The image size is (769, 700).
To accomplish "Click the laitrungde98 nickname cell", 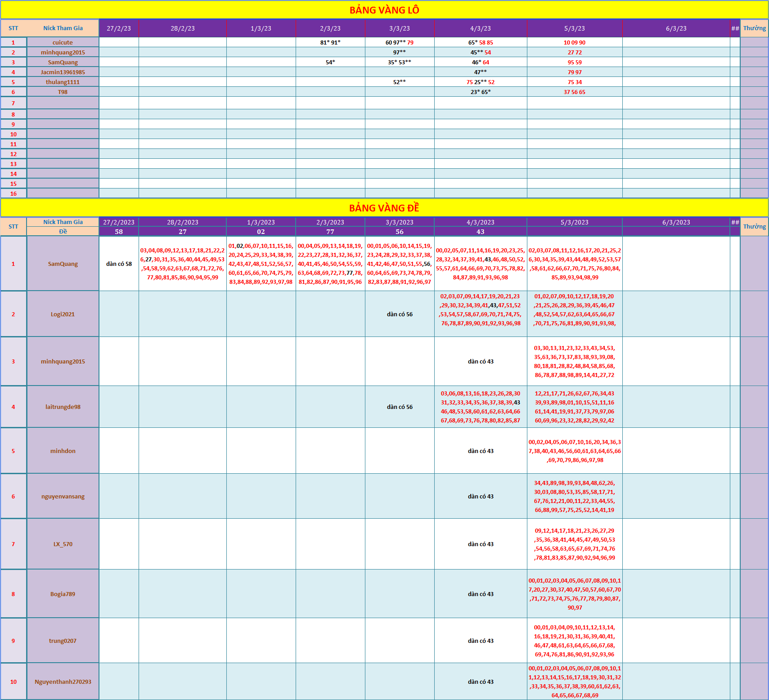I will pos(63,407).
